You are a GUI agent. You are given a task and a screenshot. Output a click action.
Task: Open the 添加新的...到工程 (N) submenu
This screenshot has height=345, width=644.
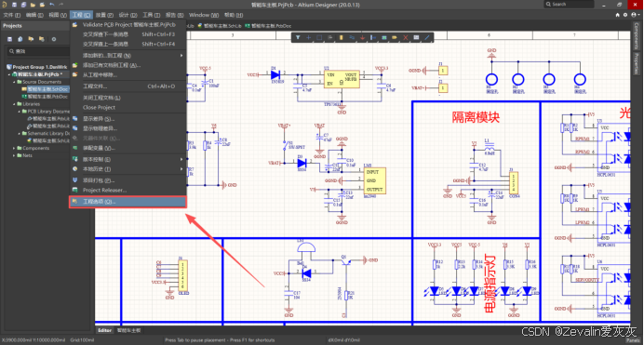click(x=128, y=56)
